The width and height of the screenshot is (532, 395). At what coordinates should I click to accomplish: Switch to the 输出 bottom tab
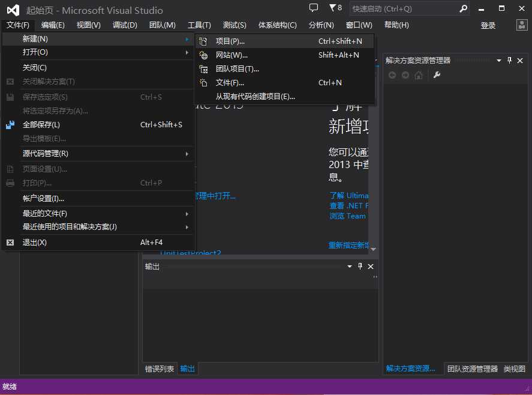click(187, 369)
